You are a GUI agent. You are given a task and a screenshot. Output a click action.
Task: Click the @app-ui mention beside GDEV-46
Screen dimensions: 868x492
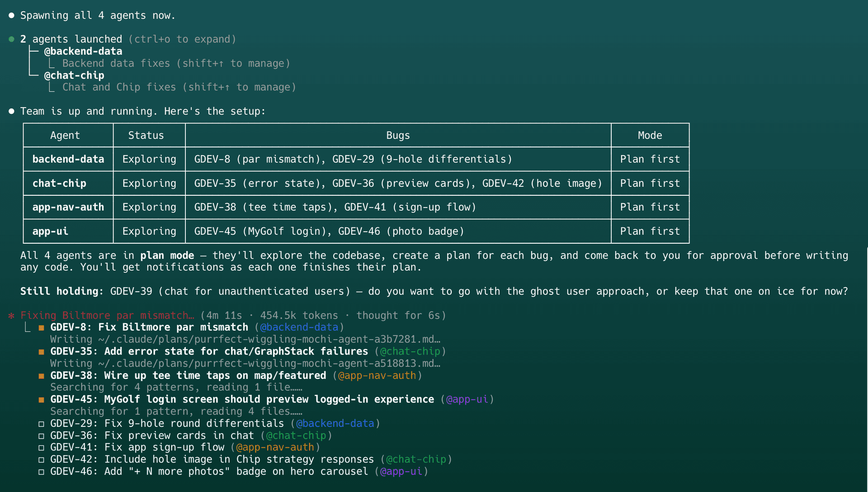[401, 471]
